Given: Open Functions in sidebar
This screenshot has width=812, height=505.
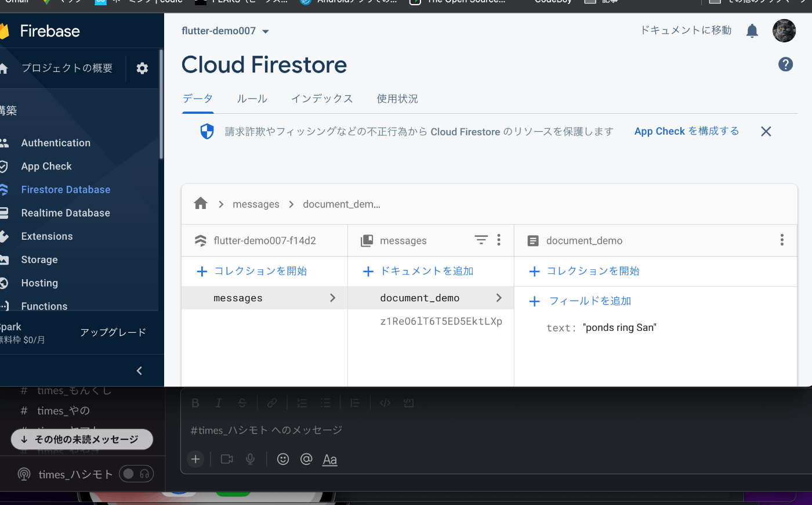Looking at the screenshot, I should click(x=44, y=306).
